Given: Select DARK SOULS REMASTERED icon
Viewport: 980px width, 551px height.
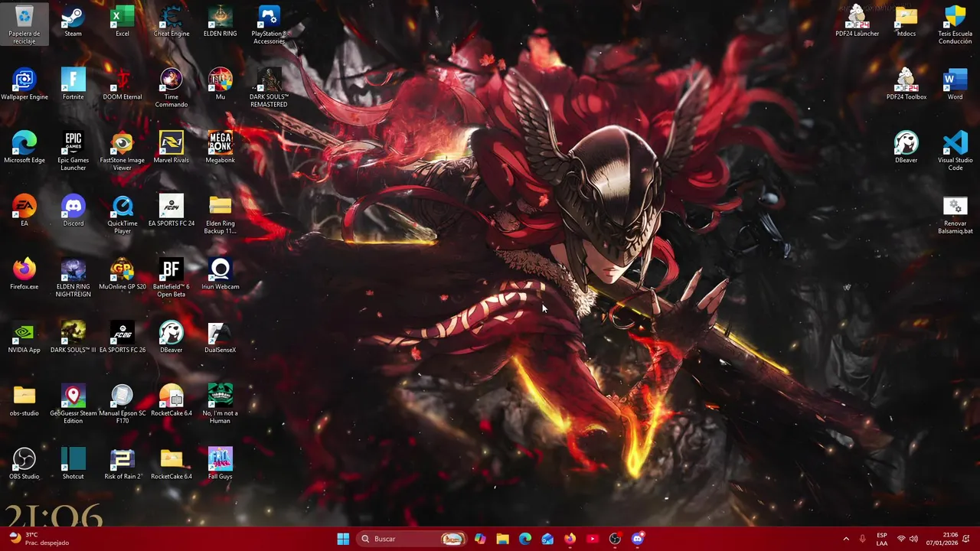Looking at the screenshot, I should pyautogui.click(x=269, y=88).
